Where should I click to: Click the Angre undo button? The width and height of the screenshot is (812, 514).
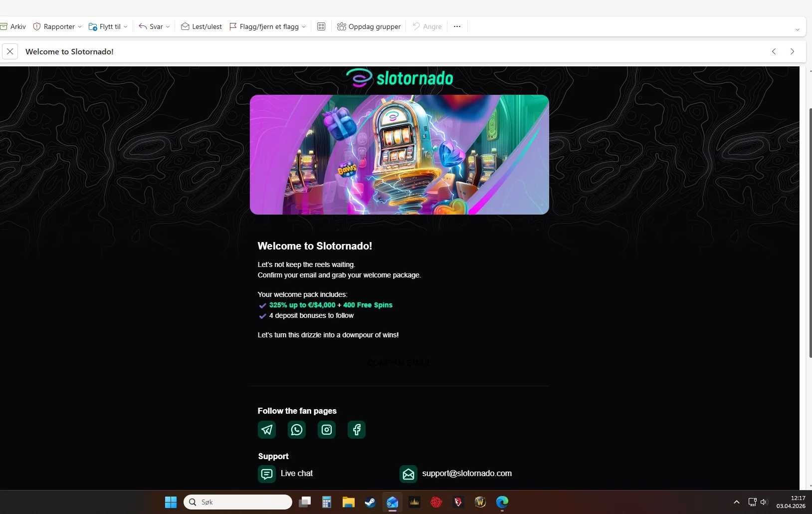[427, 26]
